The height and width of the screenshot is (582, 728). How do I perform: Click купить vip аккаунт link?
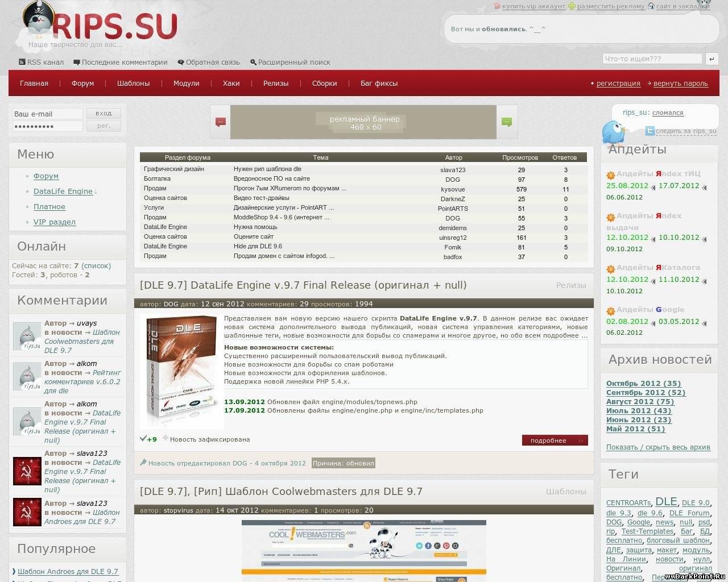533,6
